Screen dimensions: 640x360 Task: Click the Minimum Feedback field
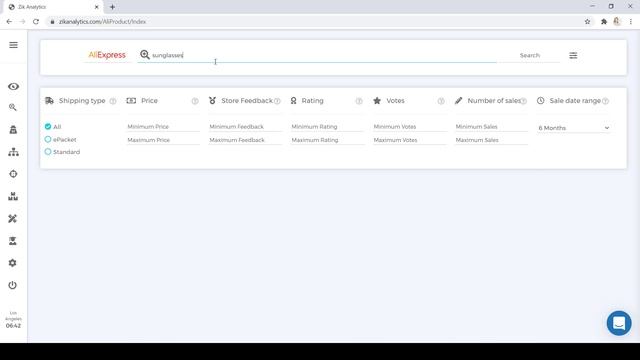(245, 127)
